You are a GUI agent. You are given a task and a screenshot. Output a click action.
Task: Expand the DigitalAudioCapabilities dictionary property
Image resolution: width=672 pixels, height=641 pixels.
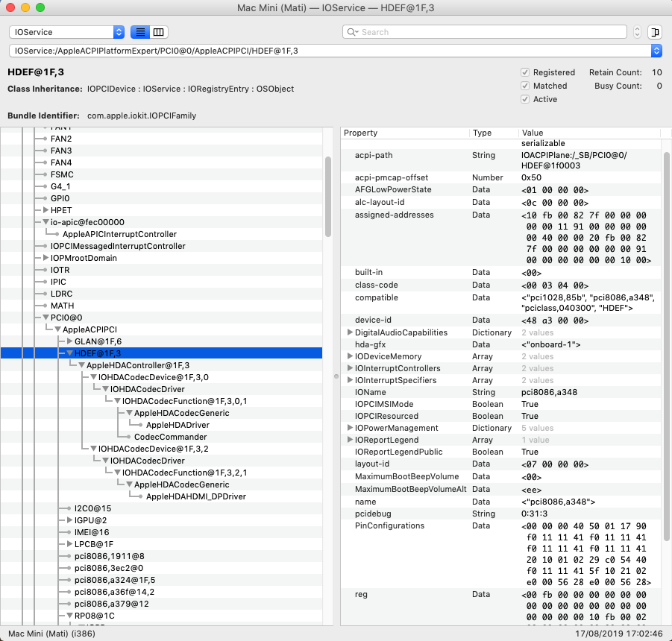[x=350, y=332]
